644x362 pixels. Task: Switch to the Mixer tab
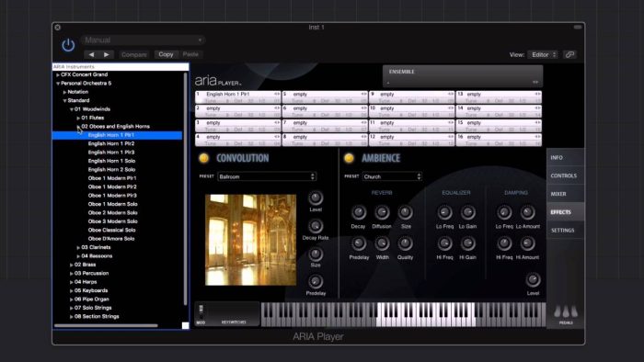point(565,194)
